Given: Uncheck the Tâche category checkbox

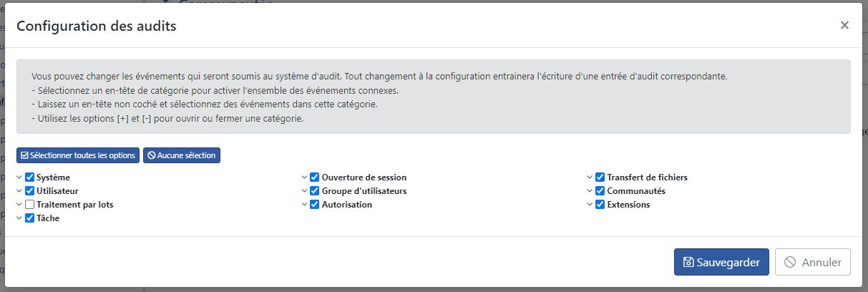Looking at the screenshot, I should [29, 218].
